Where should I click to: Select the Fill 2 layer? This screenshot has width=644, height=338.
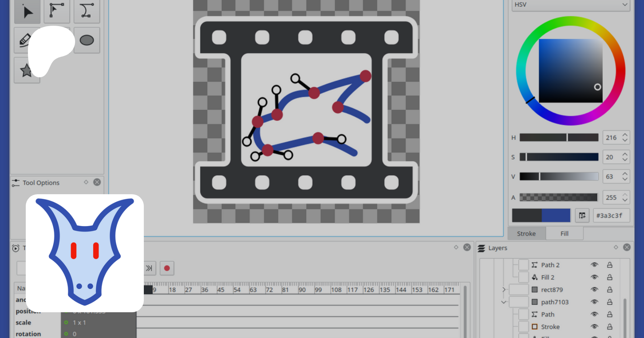tap(547, 278)
